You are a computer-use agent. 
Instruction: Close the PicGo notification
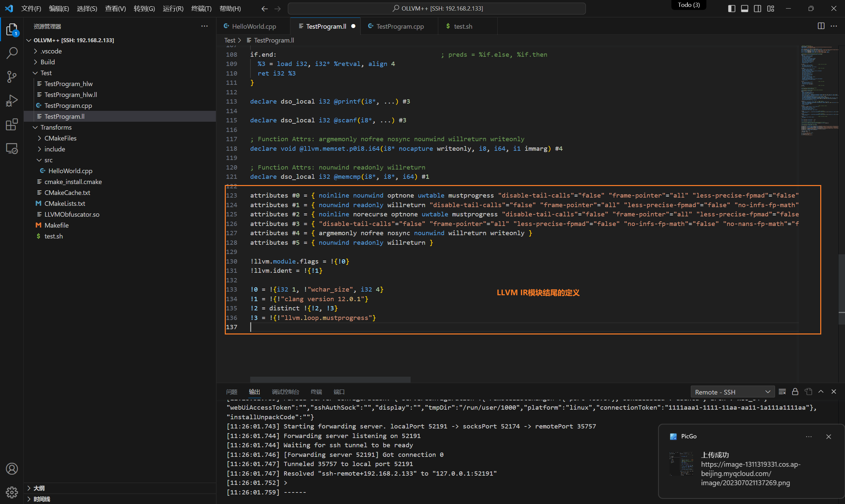point(829,436)
